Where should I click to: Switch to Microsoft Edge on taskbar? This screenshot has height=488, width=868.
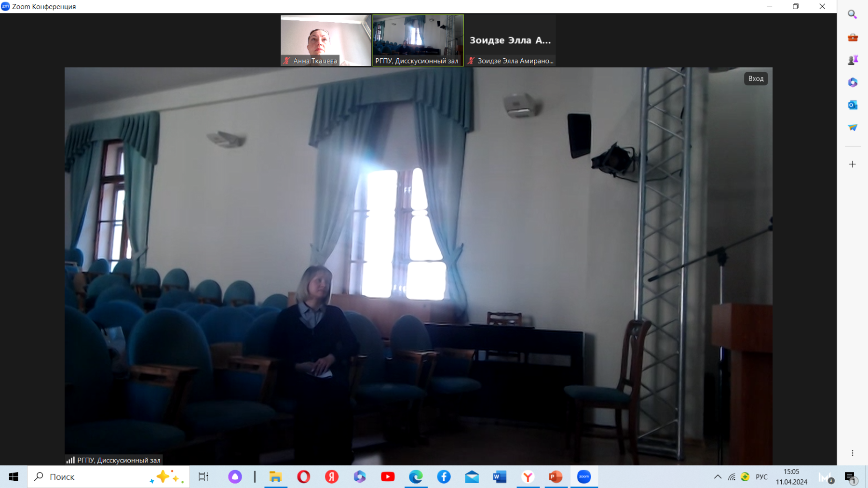(x=416, y=477)
